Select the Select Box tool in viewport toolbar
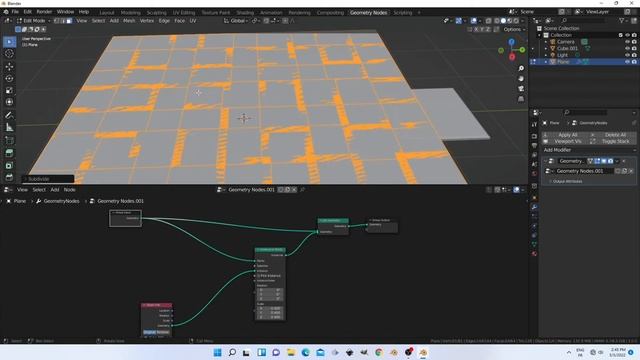This screenshot has height=360, width=640. click(x=9, y=42)
